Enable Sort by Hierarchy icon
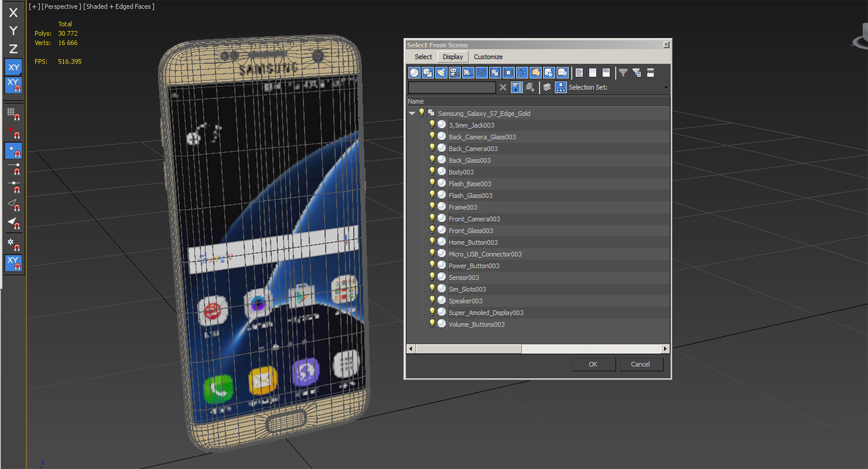The height and width of the screenshot is (469, 868). 561,87
